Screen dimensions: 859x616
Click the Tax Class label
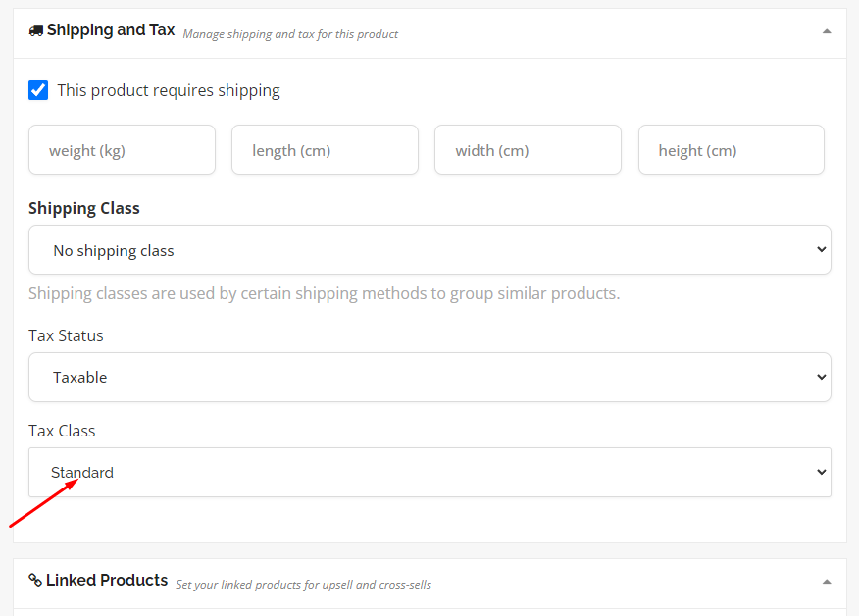(62, 431)
